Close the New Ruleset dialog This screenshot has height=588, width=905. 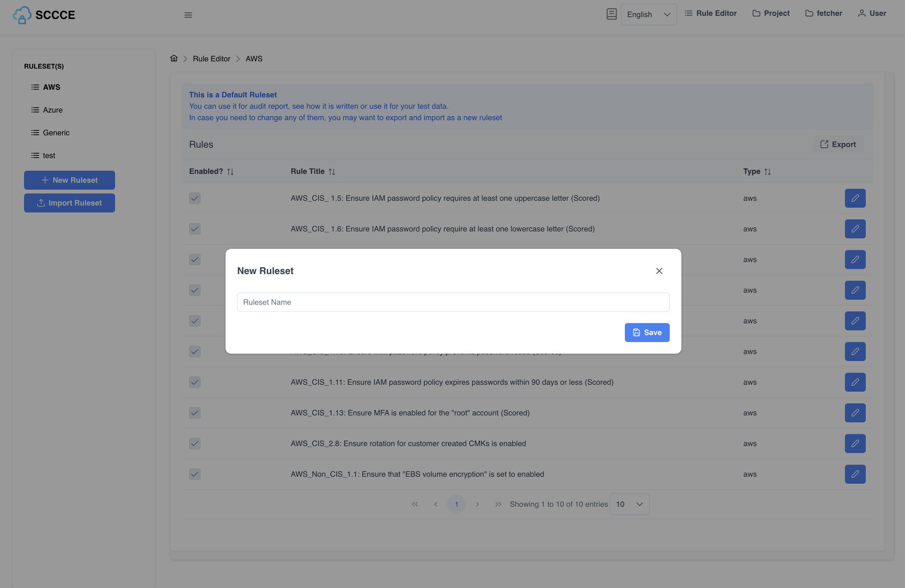659,271
